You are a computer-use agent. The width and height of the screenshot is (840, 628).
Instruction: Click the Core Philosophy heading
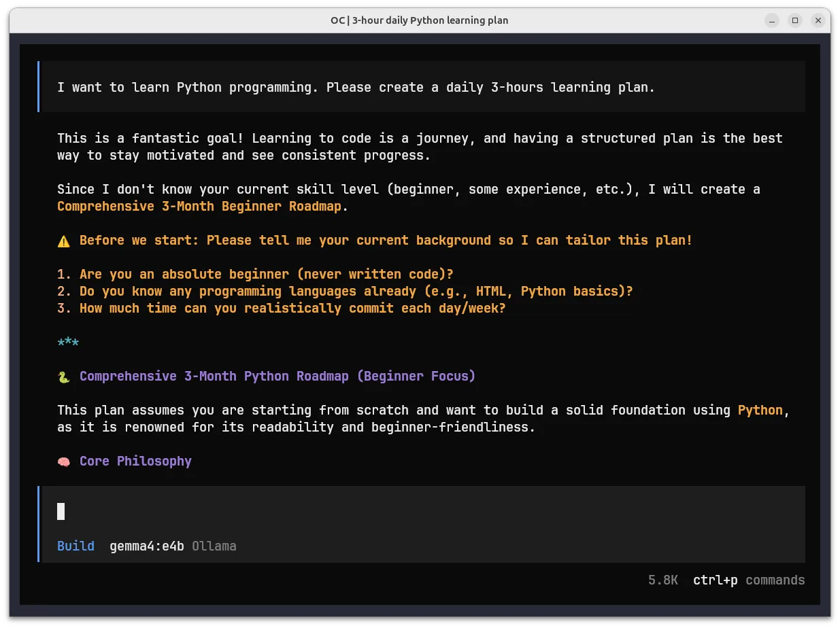(x=135, y=461)
